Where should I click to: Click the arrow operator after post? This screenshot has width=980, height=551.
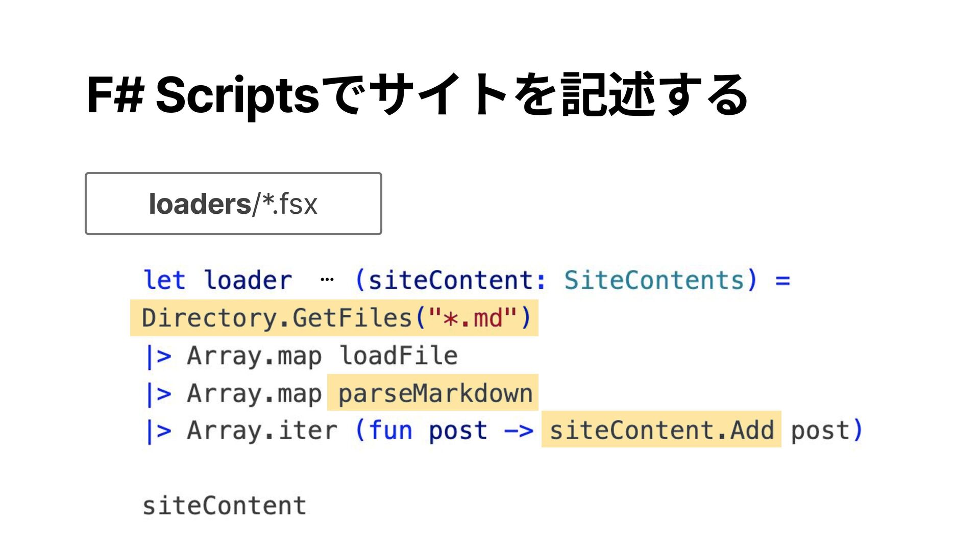point(518,431)
